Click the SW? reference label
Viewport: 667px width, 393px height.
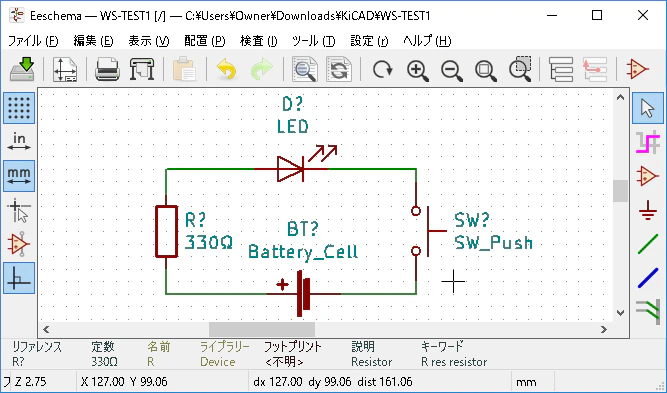click(472, 220)
